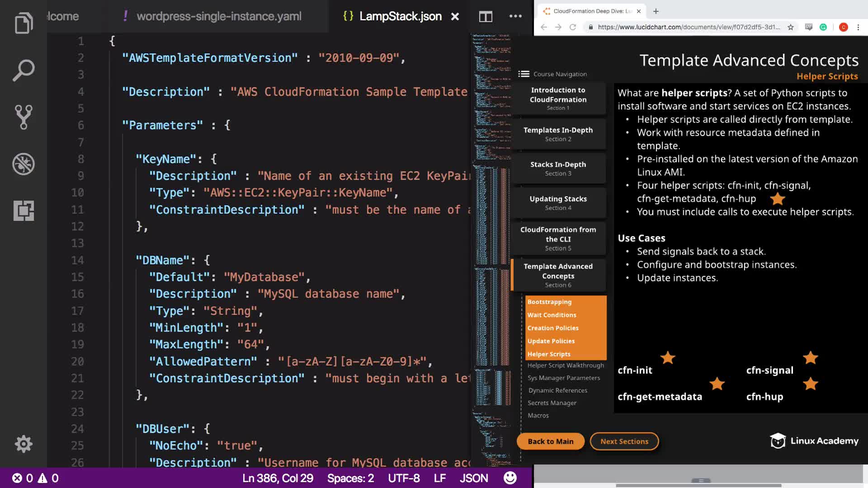The width and height of the screenshot is (868, 488).
Task: Reload the Lucidchart browser page
Action: pyautogui.click(x=573, y=27)
